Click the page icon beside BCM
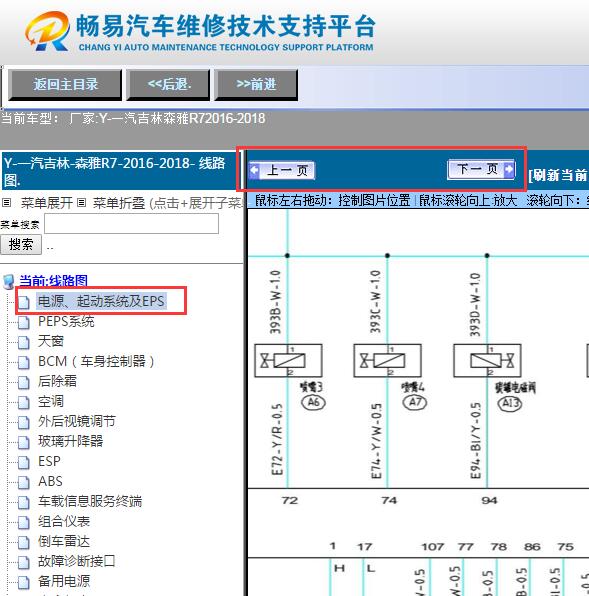589x596 pixels. point(24,362)
